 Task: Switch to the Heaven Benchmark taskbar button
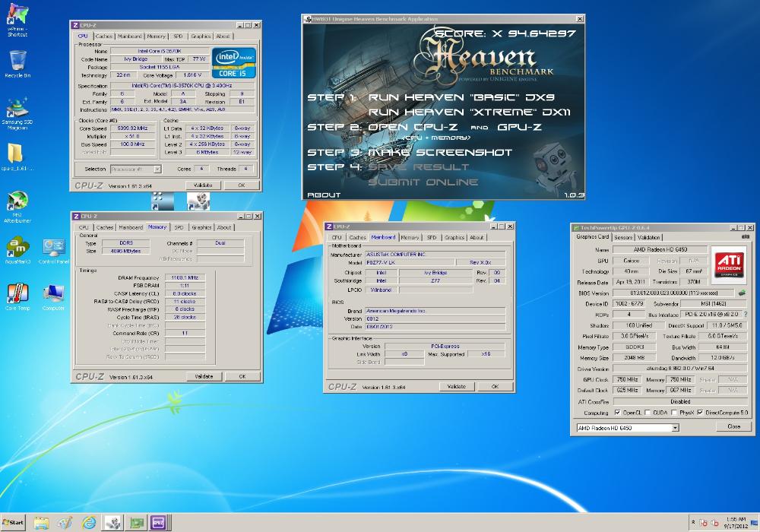point(113,523)
